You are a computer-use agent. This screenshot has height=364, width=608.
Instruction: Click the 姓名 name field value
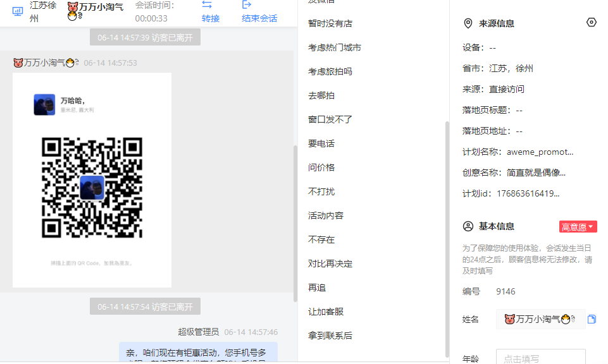[x=540, y=319]
